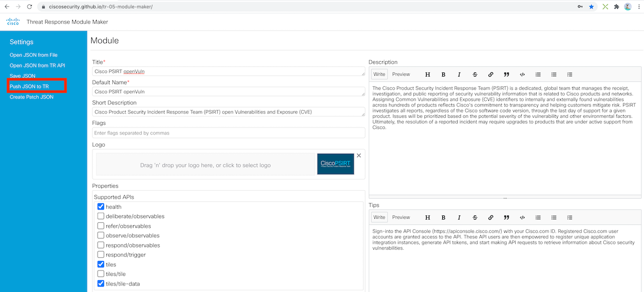
Task: Click Unordered list icon in Tips toolbar
Action: [x=554, y=218]
